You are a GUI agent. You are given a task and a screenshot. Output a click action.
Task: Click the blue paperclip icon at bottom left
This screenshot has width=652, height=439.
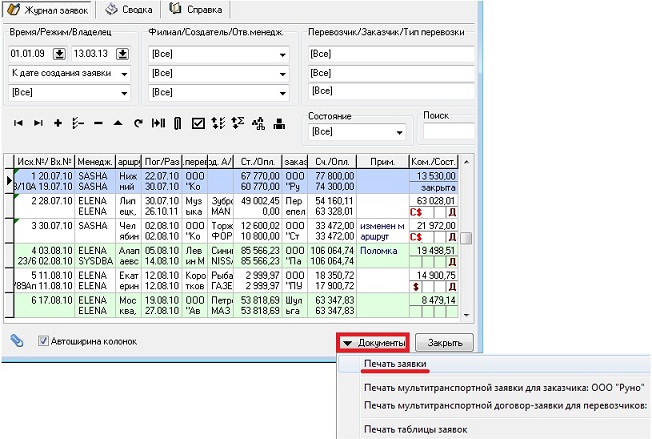click(x=17, y=341)
